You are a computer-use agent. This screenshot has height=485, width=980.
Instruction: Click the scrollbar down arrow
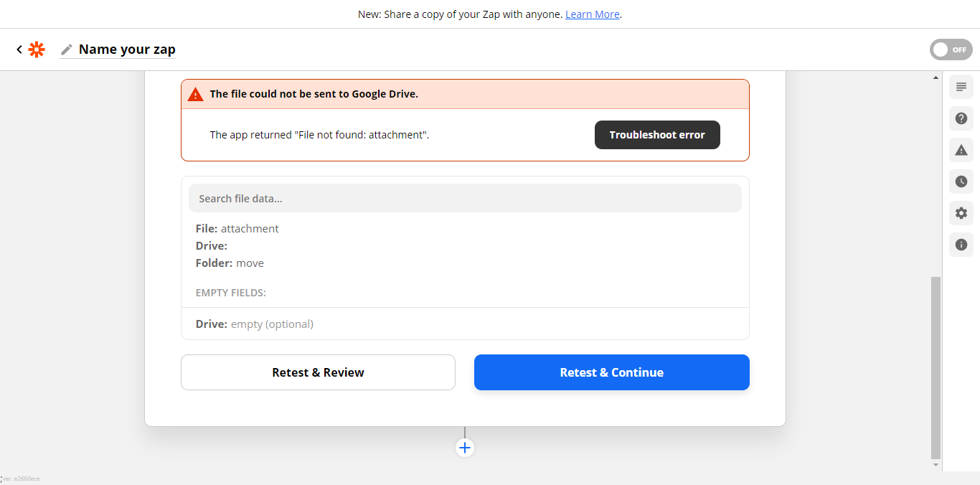point(936,465)
